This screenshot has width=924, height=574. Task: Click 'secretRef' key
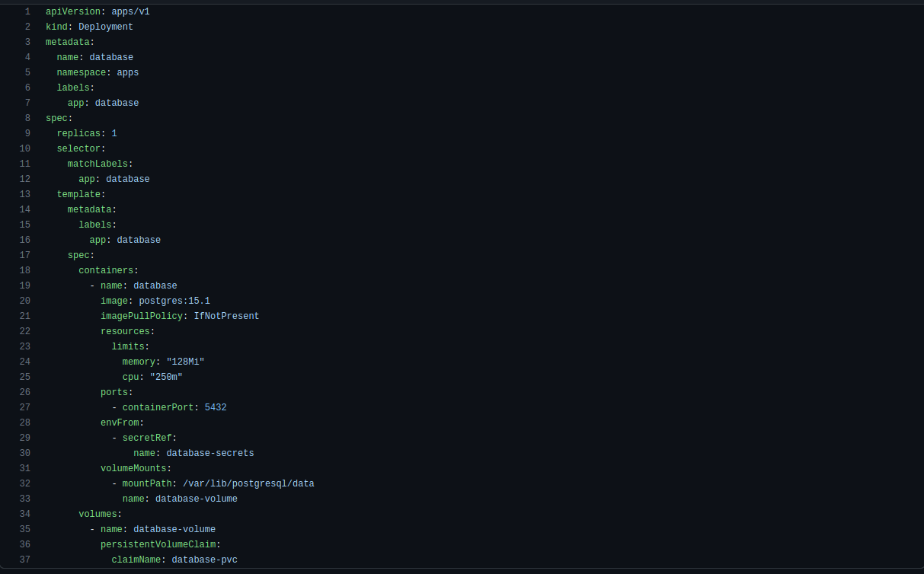[x=147, y=438]
